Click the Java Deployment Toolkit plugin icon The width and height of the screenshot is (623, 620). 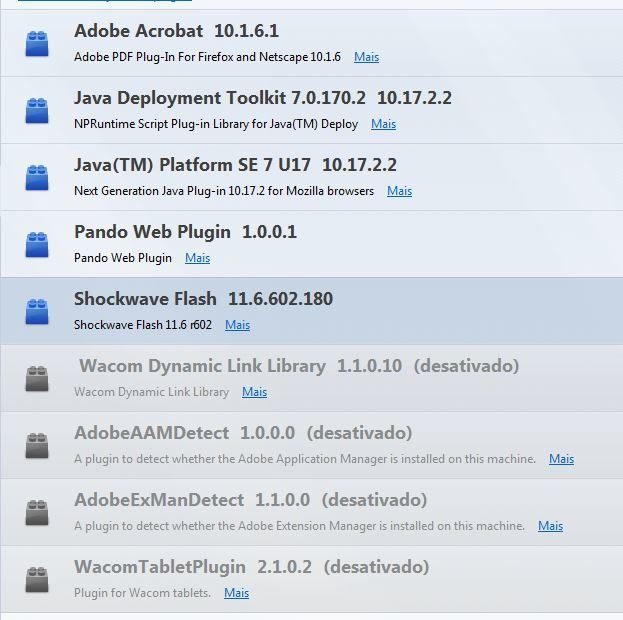[x=37, y=110]
